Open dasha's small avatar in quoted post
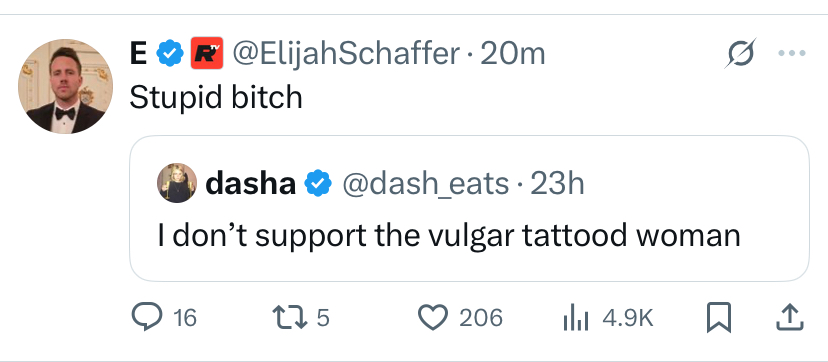828x362 pixels. coord(177,183)
